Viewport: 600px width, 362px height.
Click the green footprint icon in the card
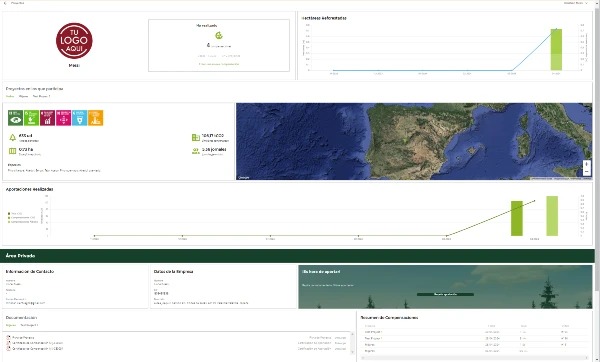[218, 36]
